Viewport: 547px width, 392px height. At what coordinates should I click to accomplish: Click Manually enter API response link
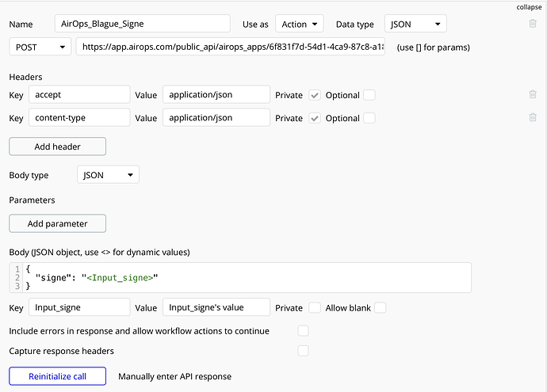[x=174, y=376]
